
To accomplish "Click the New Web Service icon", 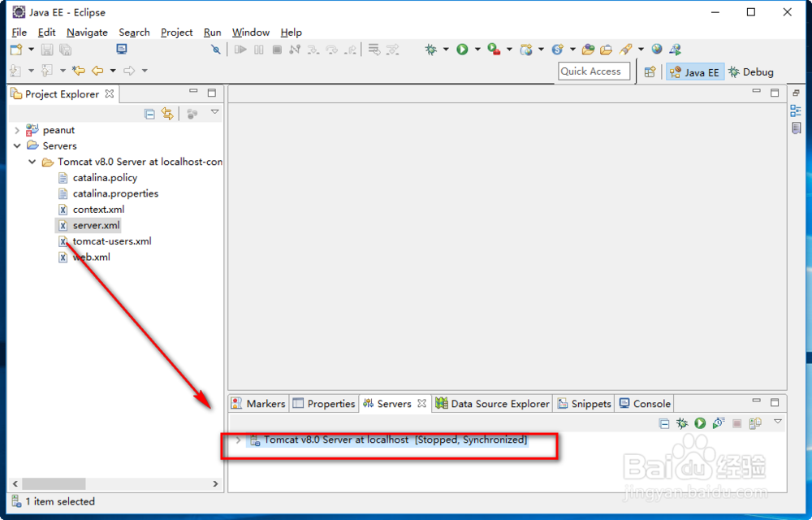I will tap(558, 50).
